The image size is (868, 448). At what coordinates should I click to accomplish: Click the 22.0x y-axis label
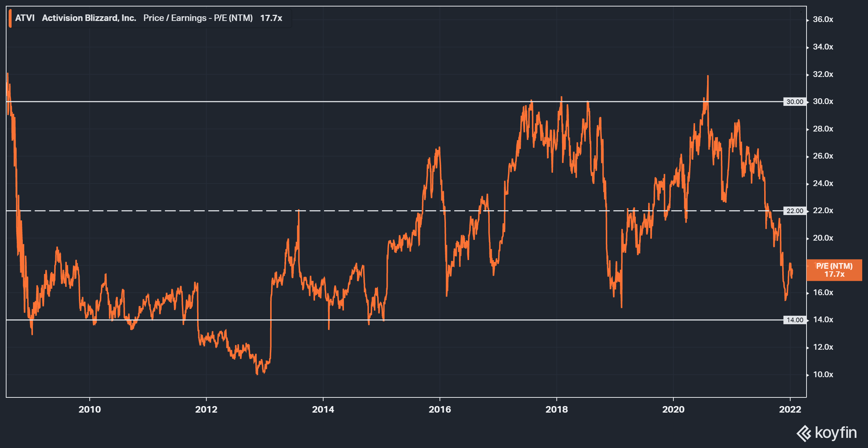(x=823, y=211)
